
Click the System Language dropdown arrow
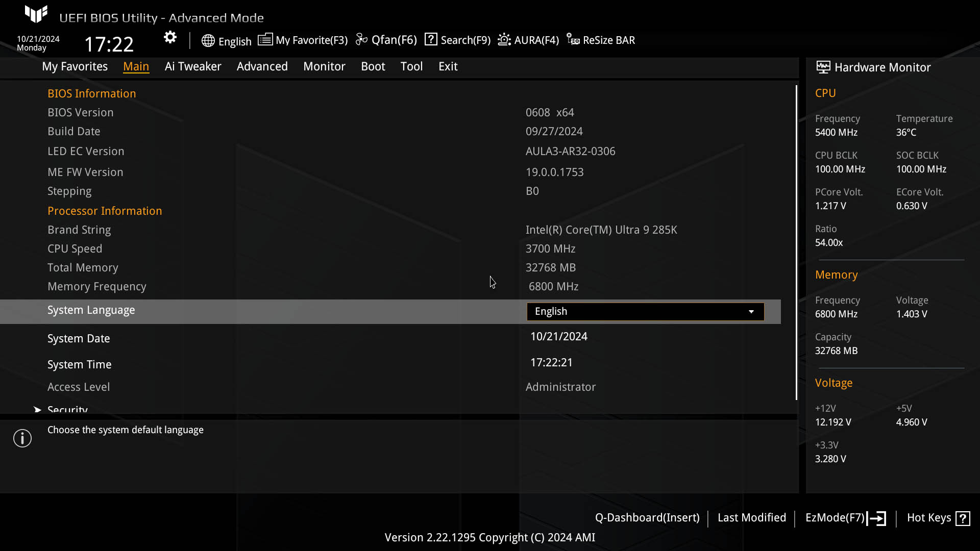click(751, 312)
